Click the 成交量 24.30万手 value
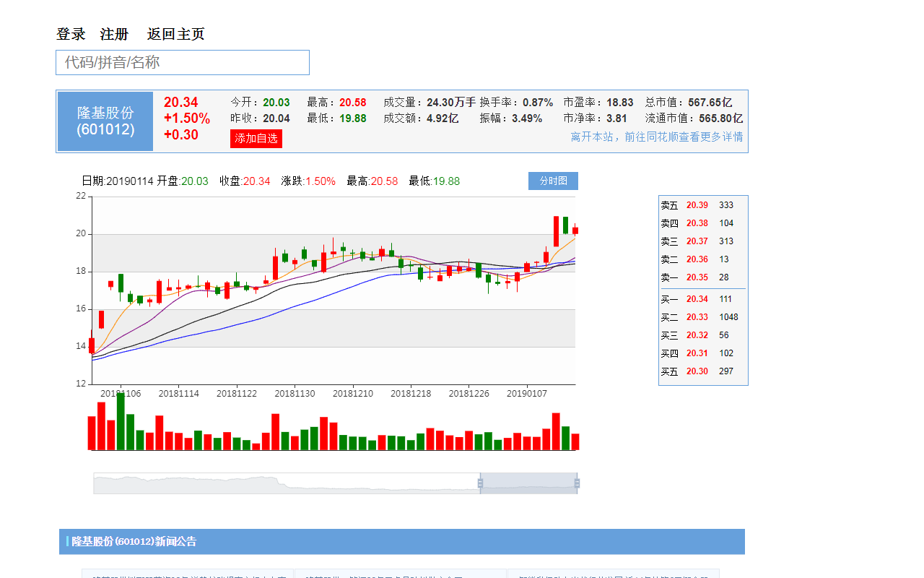 pyautogui.click(x=451, y=103)
